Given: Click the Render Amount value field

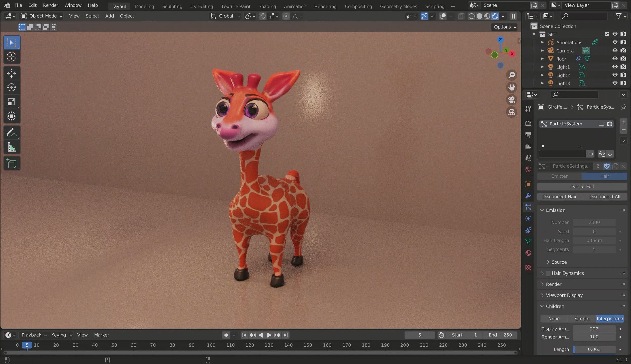Looking at the screenshot, I should pyautogui.click(x=594, y=337).
